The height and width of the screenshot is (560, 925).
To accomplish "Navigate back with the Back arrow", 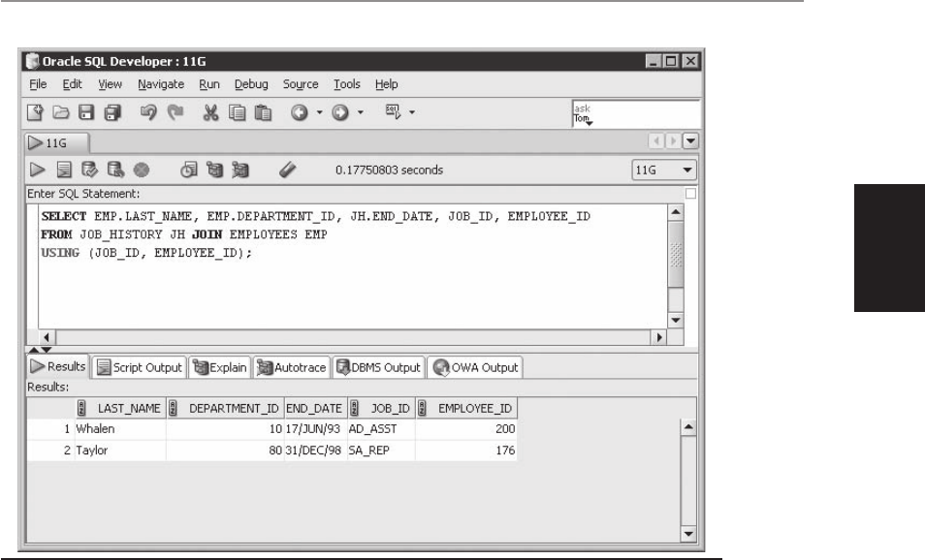I will pos(299,112).
